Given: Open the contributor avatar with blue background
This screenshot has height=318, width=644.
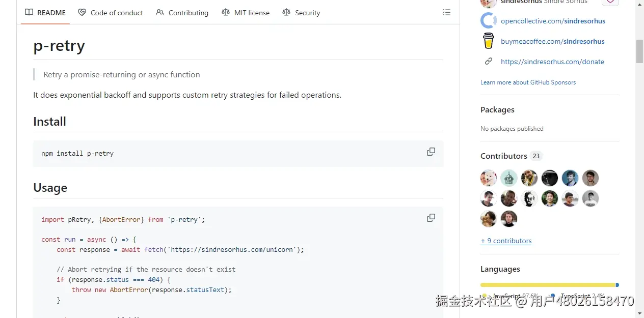Looking at the screenshot, I should 570,178.
